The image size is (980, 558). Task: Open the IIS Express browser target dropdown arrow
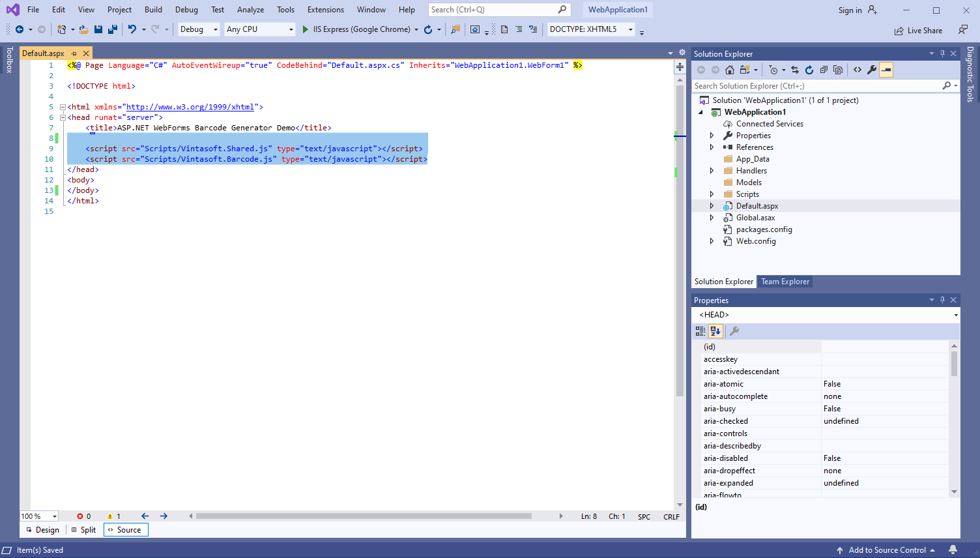click(416, 29)
